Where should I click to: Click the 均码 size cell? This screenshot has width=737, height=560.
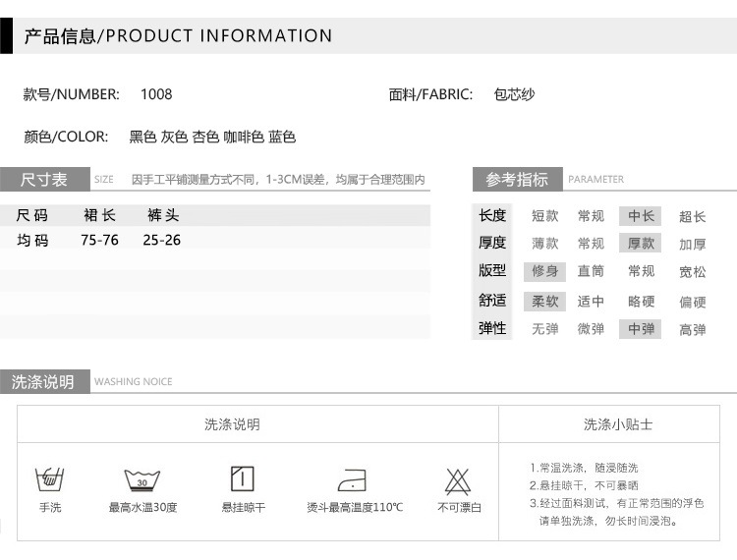tap(32, 241)
